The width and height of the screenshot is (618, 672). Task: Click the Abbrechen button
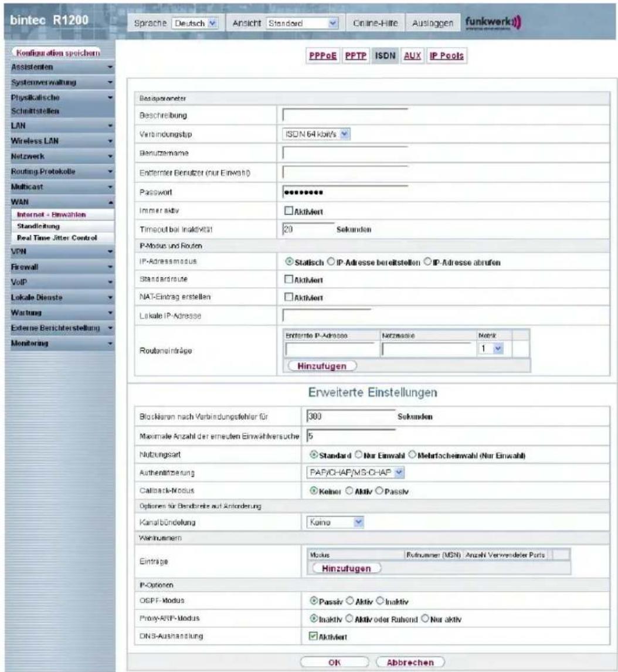click(410, 662)
